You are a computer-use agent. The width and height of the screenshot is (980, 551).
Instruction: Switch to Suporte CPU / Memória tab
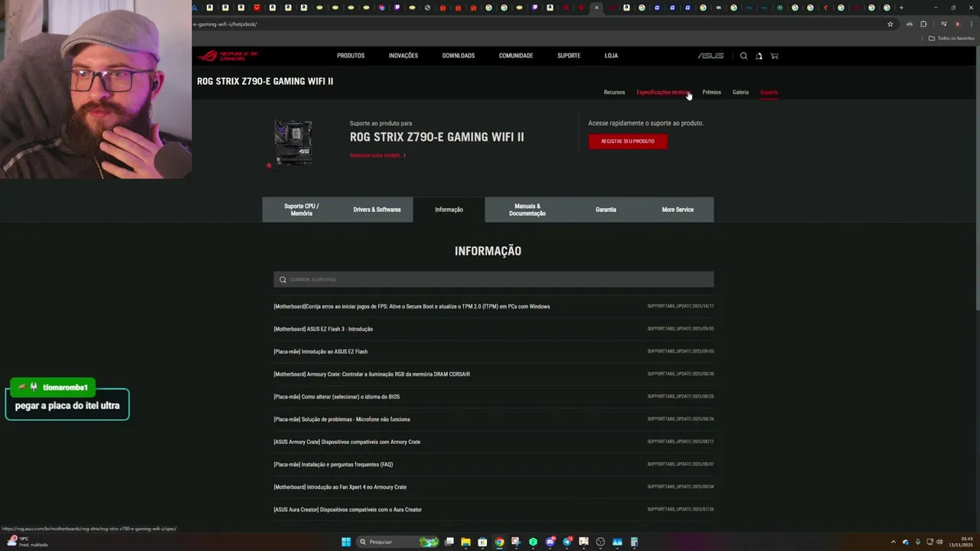point(302,210)
